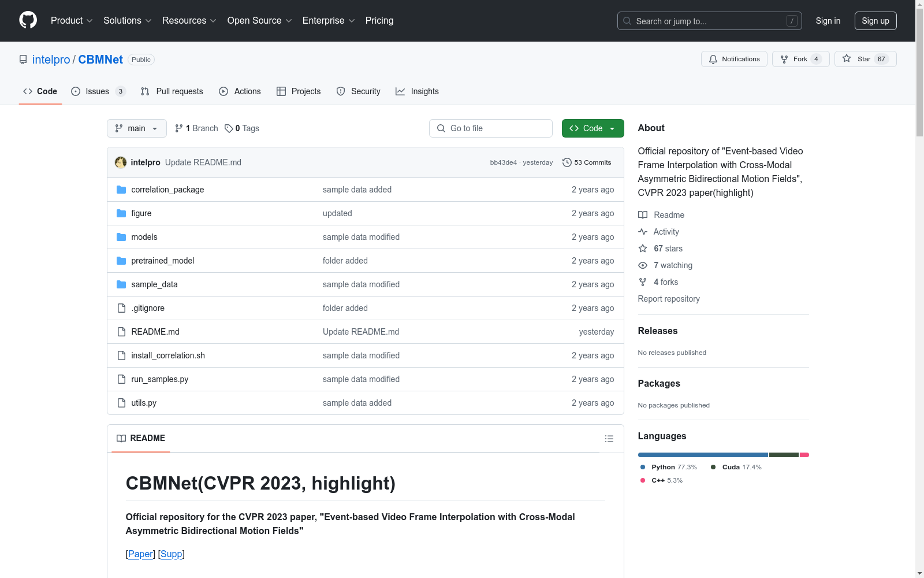The image size is (924, 578).
Task: Expand the Open Source menu
Action: click(260, 21)
